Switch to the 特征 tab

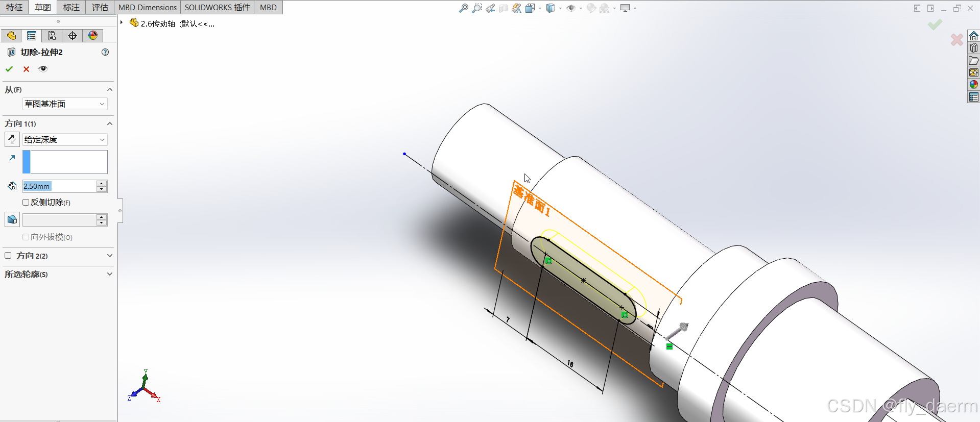click(14, 7)
